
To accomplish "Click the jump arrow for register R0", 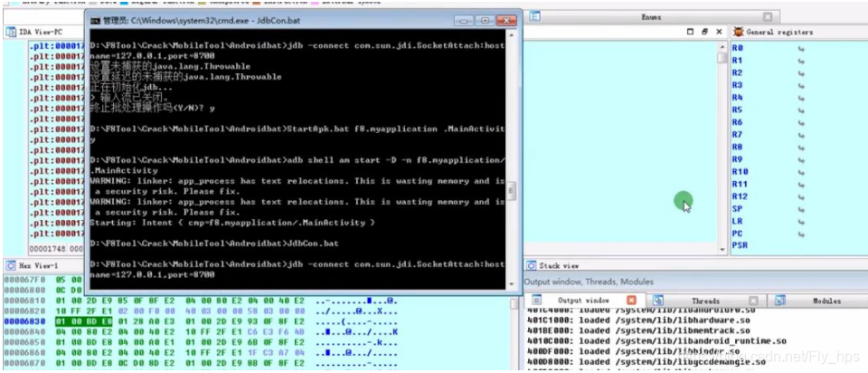I will [x=800, y=48].
